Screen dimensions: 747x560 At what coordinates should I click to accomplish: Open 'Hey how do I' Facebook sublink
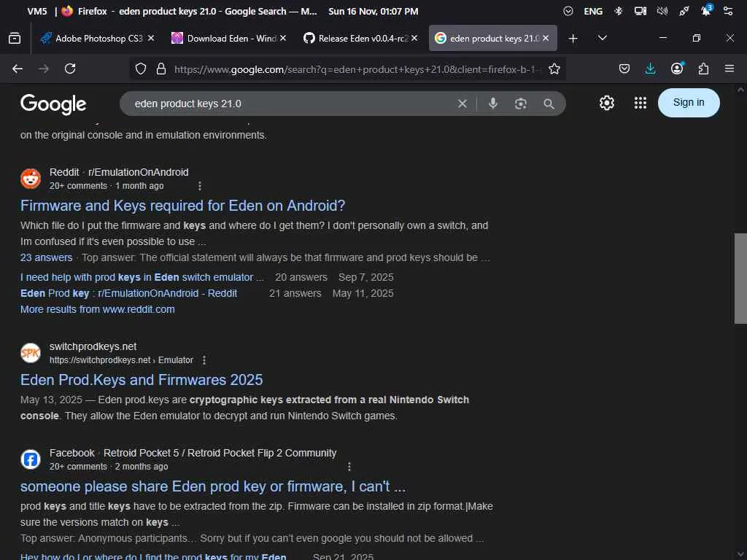(x=153, y=556)
